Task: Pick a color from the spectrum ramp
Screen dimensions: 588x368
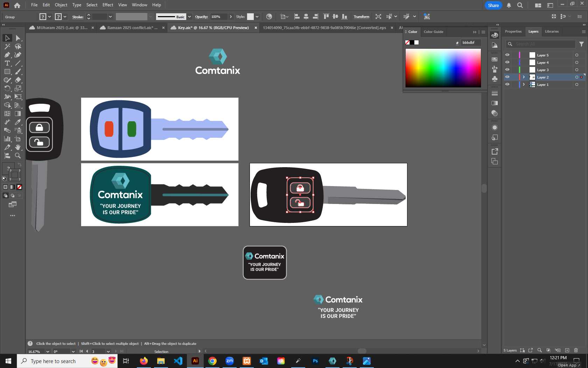Action: 443,68
